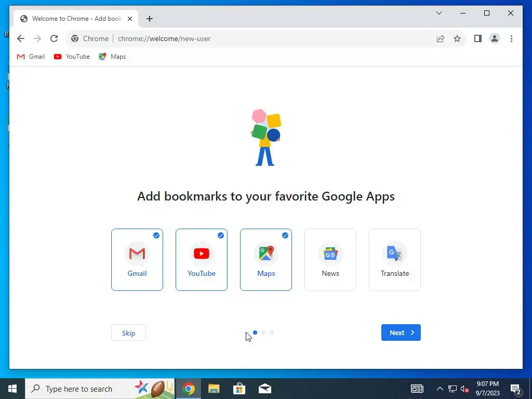Open the clock and date flyout
Viewport: 532px width, 399px height.
(x=487, y=389)
